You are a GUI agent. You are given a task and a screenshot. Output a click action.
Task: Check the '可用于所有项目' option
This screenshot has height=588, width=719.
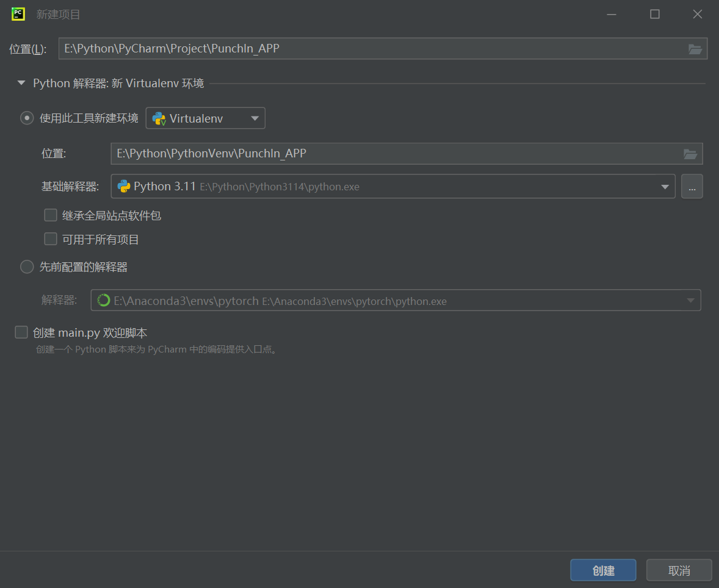(51, 239)
